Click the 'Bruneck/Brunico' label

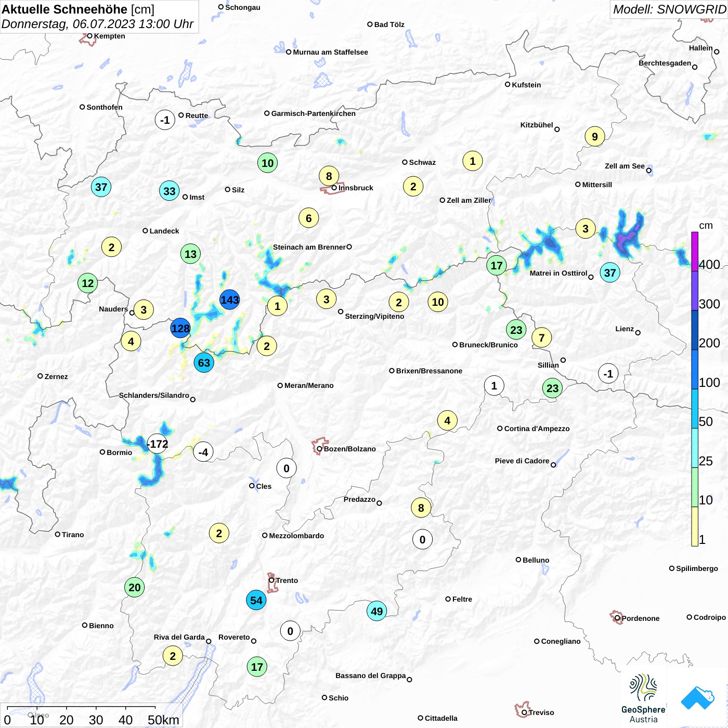(x=489, y=345)
